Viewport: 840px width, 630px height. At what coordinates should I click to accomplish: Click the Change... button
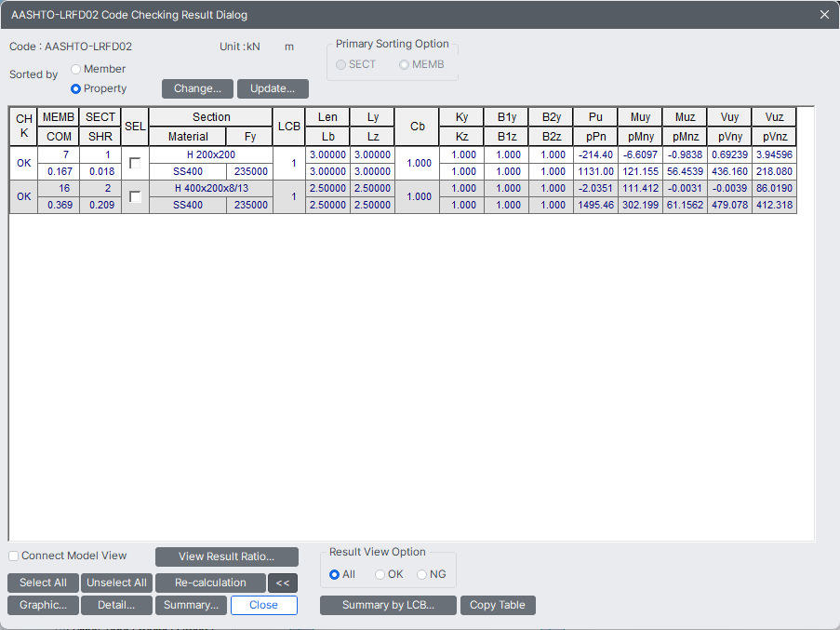pyautogui.click(x=198, y=89)
